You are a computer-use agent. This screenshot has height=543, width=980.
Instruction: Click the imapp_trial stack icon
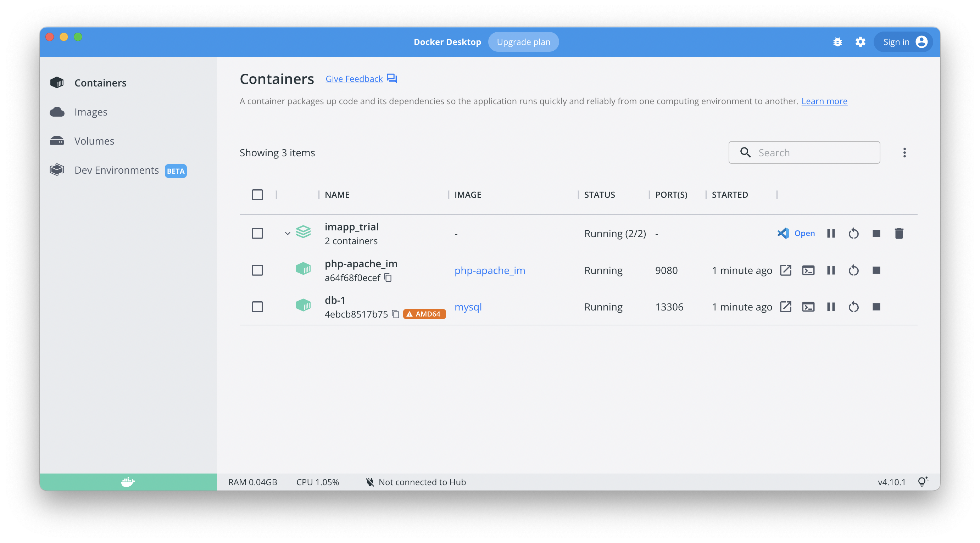pos(303,231)
